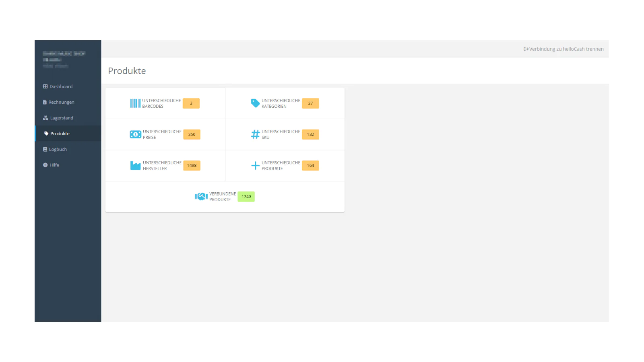Click the Unterschiedliche SKU label text
Screen dimensions: 644x362
pos(281,134)
